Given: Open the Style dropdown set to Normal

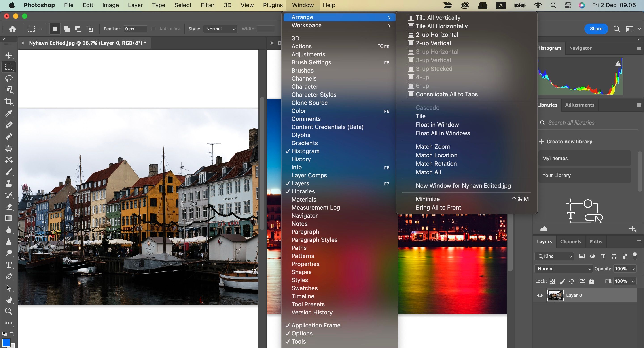Looking at the screenshot, I should point(220,29).
